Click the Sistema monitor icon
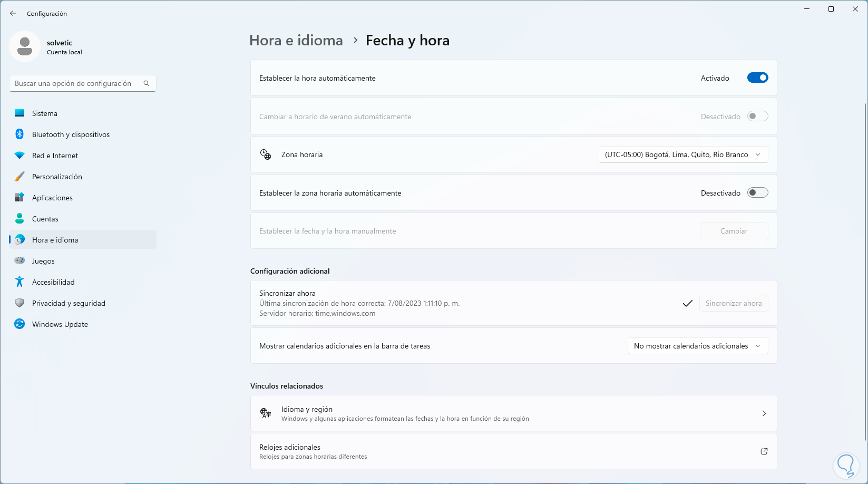The width and height of the screenshot is (868, 484). (19, 113)
